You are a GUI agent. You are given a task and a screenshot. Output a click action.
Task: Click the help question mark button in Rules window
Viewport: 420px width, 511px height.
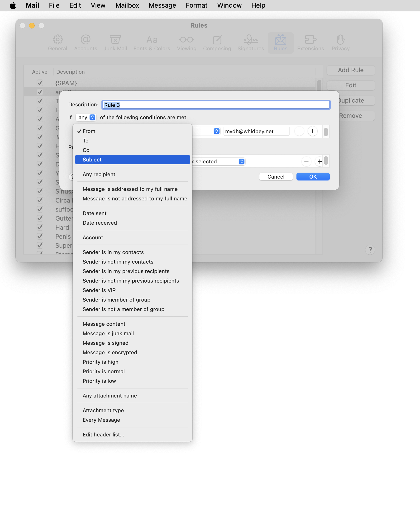[x=370, y=250]
